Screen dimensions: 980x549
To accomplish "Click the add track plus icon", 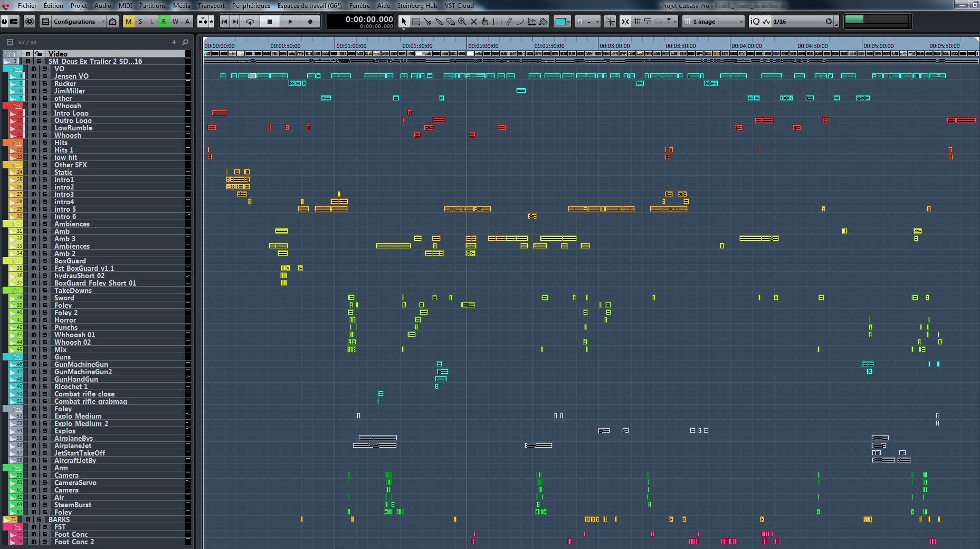I will click(174, 42).
